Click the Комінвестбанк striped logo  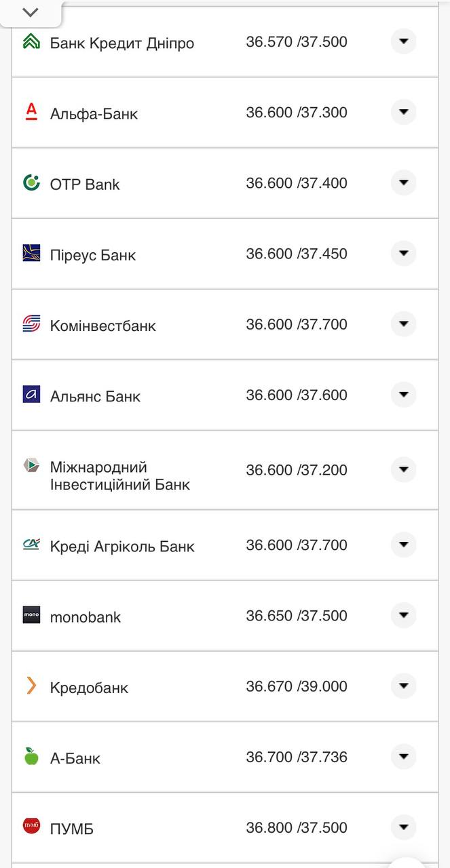tap(31, 324)
